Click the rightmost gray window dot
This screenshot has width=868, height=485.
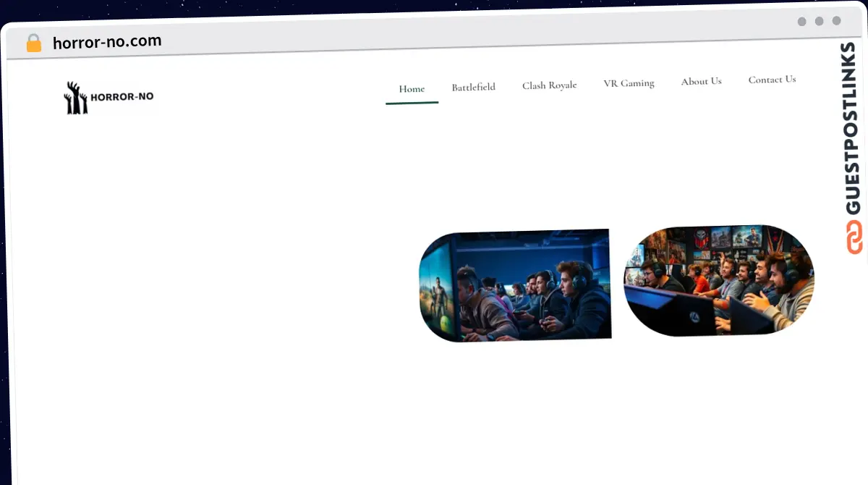(x=836, y=21)
